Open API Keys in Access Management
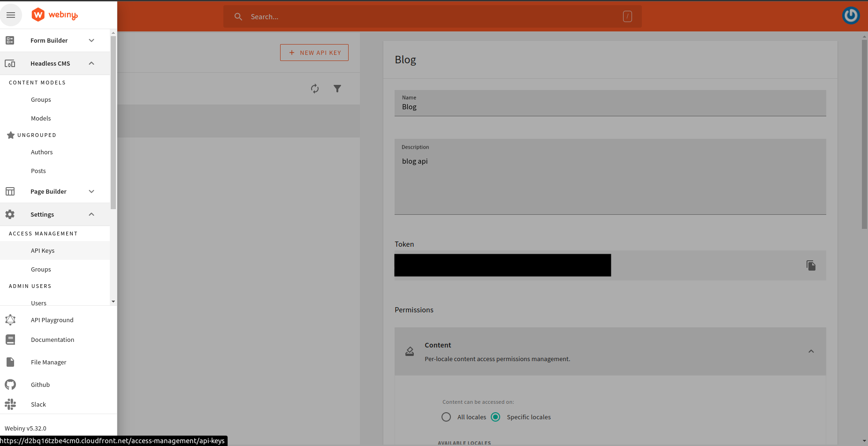 [x=43, y=250]
